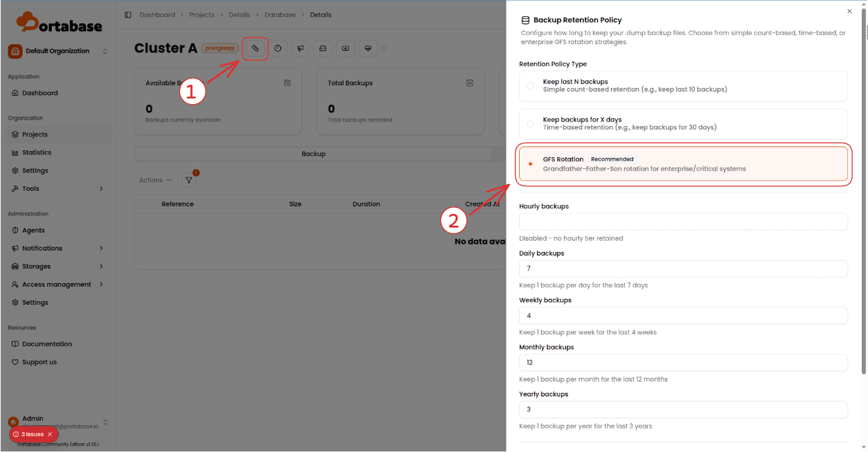Open the Admin user menu

pos(58,422)
